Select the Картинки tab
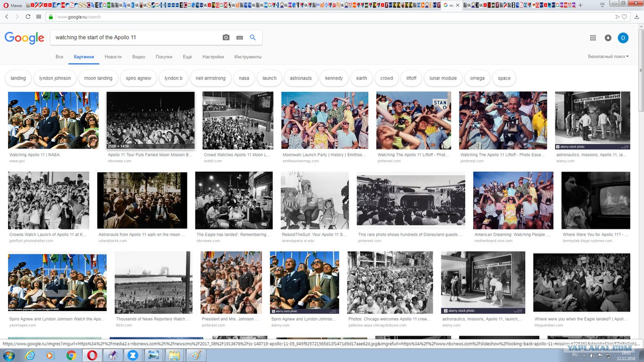Image resolution: width=644 pixels, height=362 pixels. (x=84, y=57)
